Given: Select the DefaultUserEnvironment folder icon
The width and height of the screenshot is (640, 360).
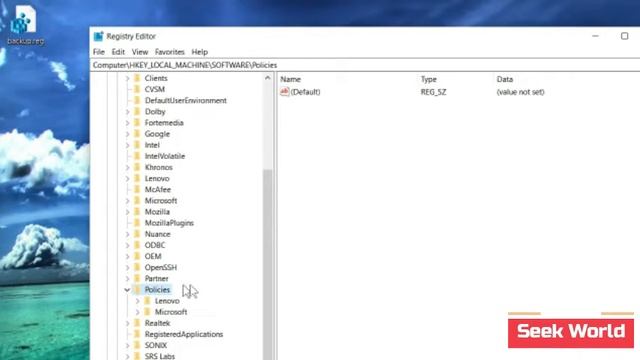Looking at the screenshot, I should 137,100.
